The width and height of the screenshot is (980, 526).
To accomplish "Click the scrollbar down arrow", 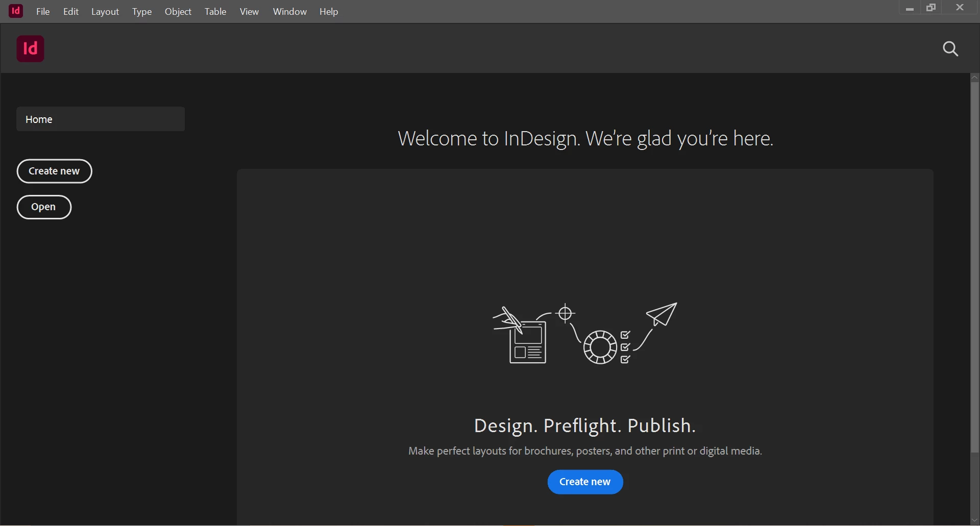I will (975, 521).
